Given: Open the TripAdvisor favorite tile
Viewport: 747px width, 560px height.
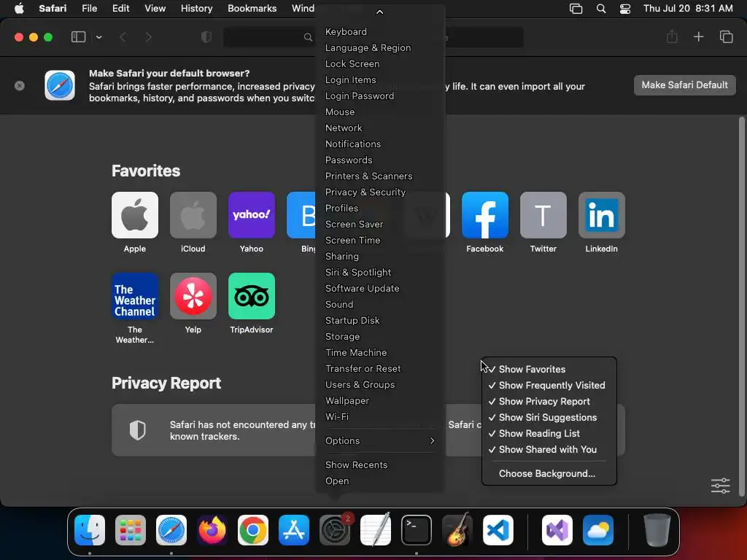Looking at the screenshot, I should click(x=252, y=296).
